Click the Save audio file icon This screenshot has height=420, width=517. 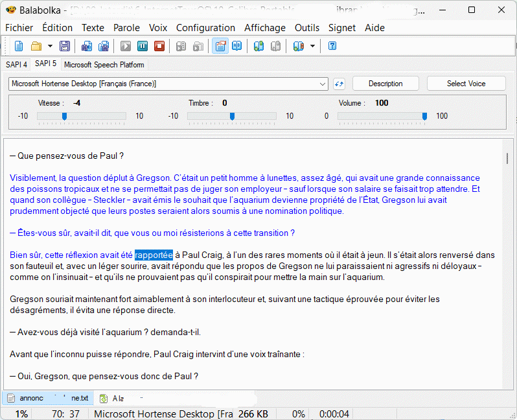point(87,46)
